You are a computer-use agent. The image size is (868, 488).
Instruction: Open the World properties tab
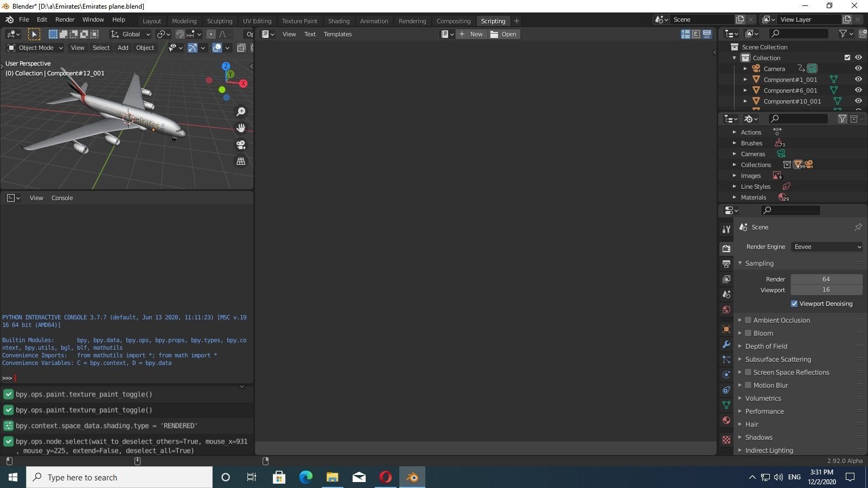[x=726, y=309]
